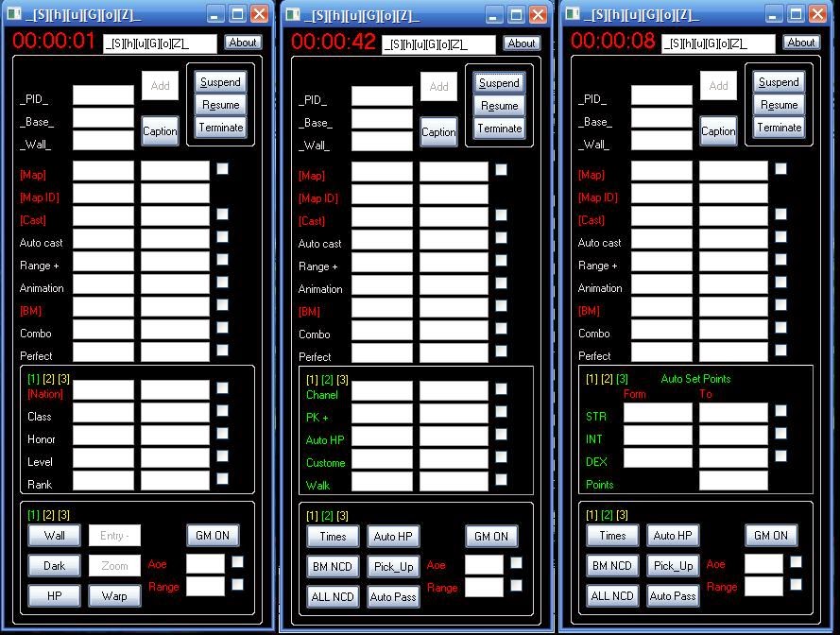This screenshot has width=840, height=635.
Task: Enable Auto Pass in the third window
Action: 673,595
